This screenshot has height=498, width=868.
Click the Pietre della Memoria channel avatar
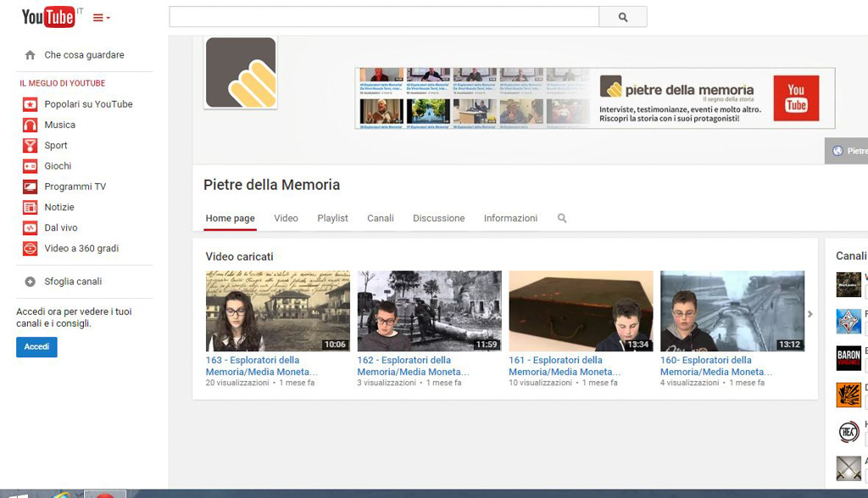241,73
